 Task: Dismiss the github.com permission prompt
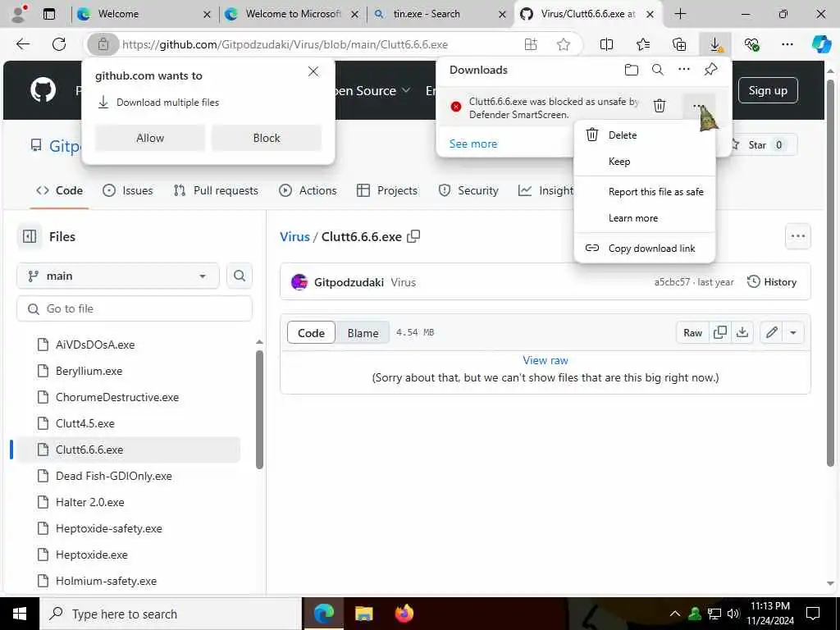tap(313, 71)
